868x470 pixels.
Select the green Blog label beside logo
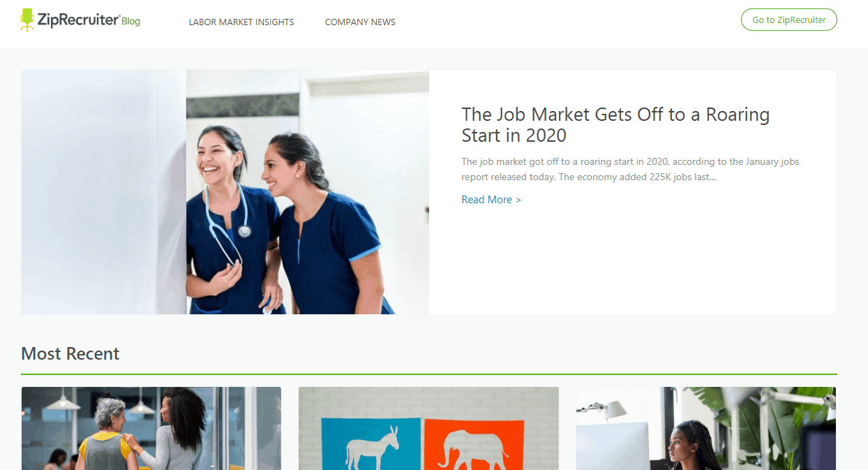coord(130,22)
